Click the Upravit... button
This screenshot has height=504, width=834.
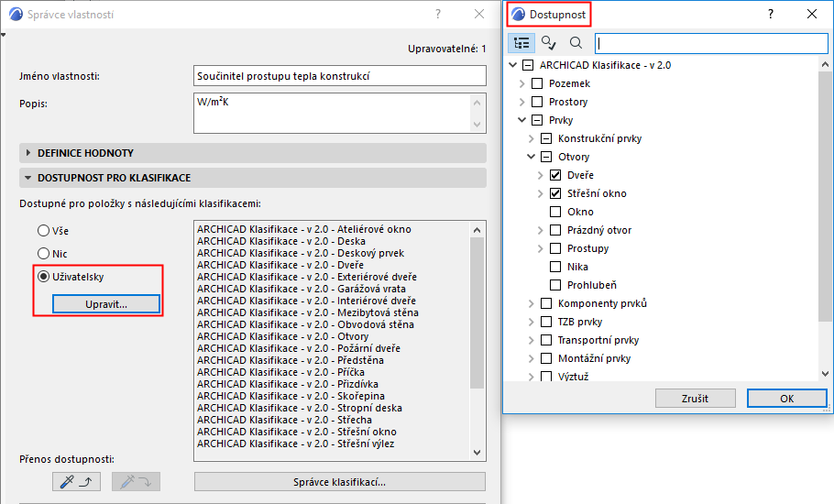tap(106, 303)
